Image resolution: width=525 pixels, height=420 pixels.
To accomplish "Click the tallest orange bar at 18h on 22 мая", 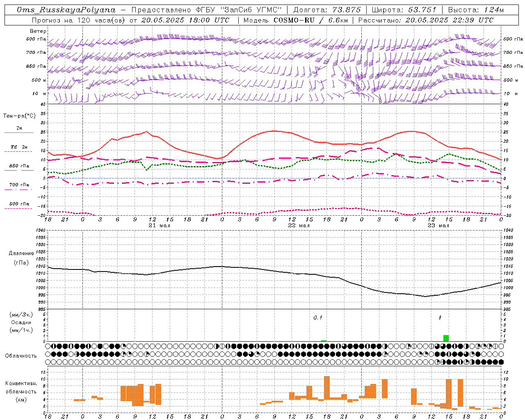I will (327, 387).
